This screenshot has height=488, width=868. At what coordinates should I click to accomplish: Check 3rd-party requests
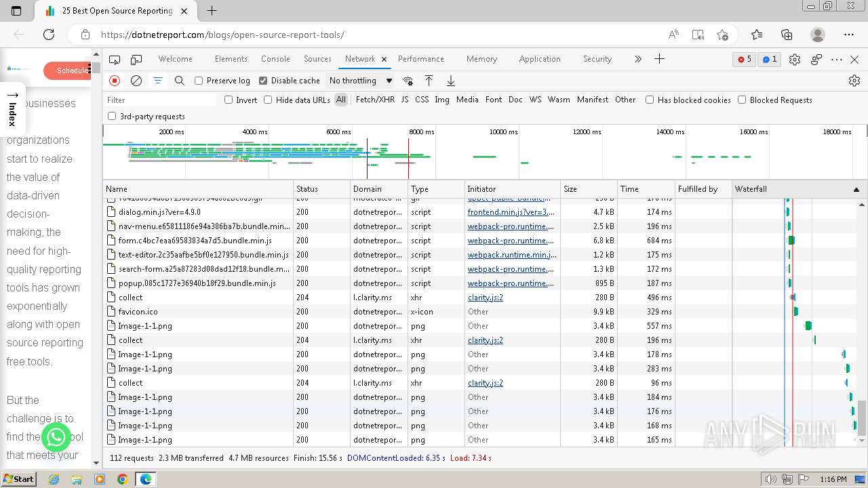pos(112,116)
